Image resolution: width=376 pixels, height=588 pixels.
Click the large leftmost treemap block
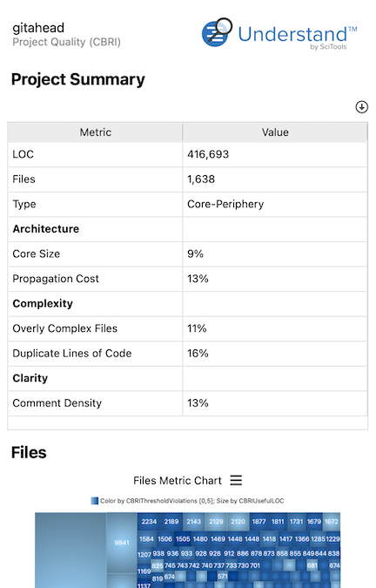click(x=70, y=551)
